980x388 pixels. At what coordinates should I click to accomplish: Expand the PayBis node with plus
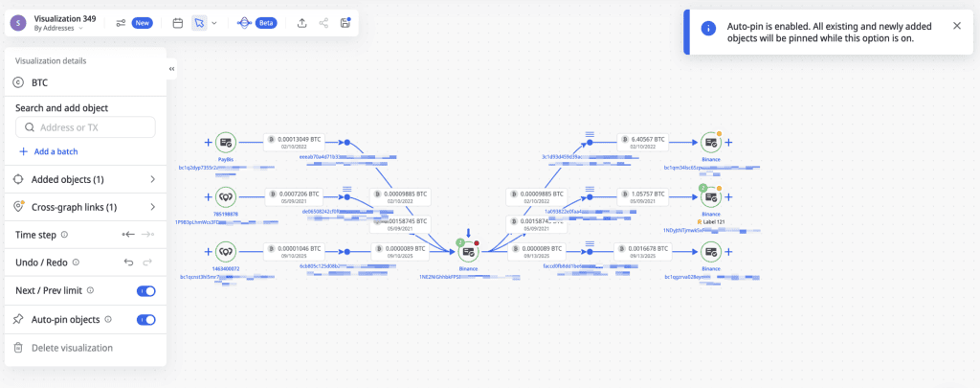coord(208,143)
